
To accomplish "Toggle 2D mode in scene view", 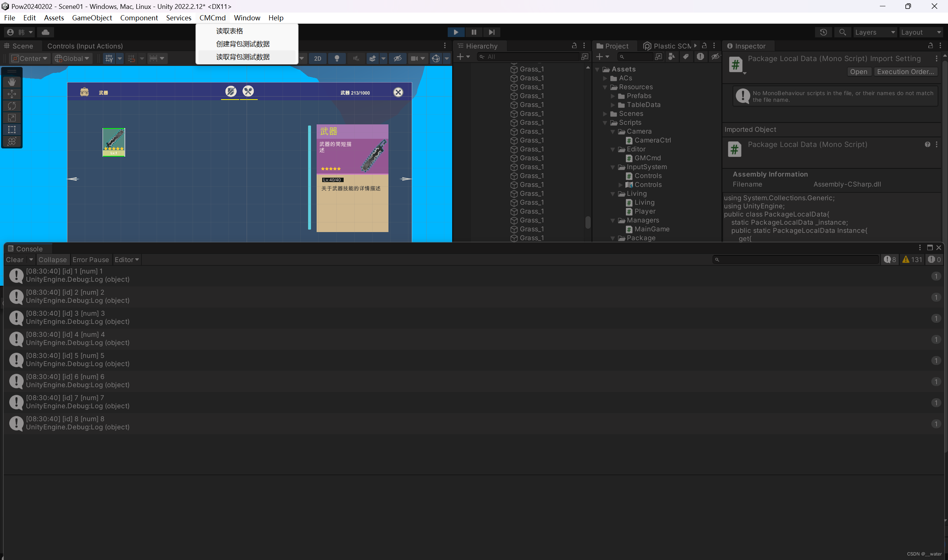I will pos(318,59).
